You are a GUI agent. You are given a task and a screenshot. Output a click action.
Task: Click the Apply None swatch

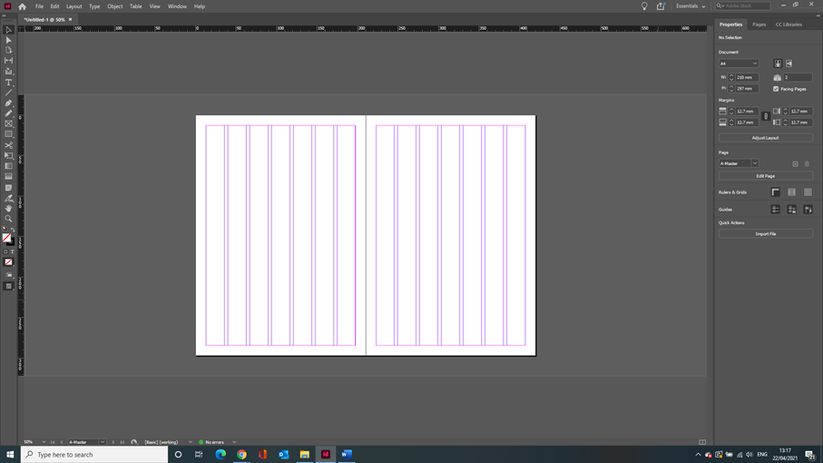(x=8, y=262)
